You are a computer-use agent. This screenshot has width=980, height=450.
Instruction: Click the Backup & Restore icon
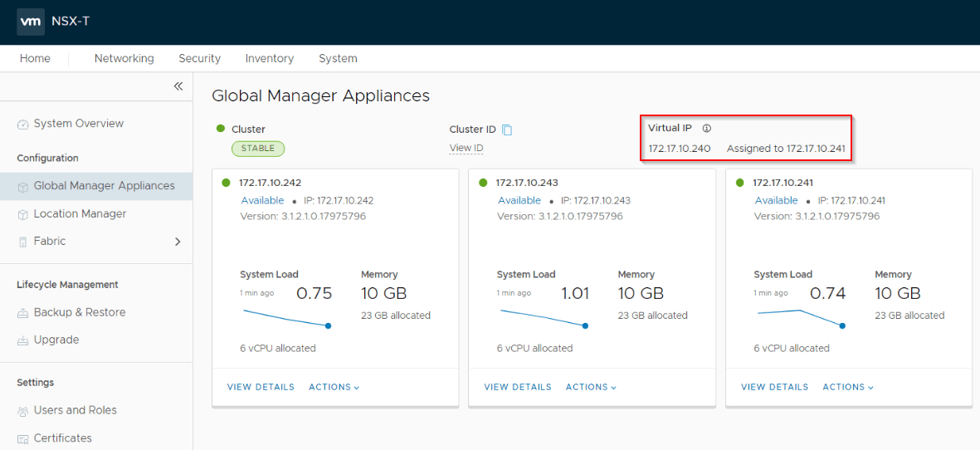22,312
